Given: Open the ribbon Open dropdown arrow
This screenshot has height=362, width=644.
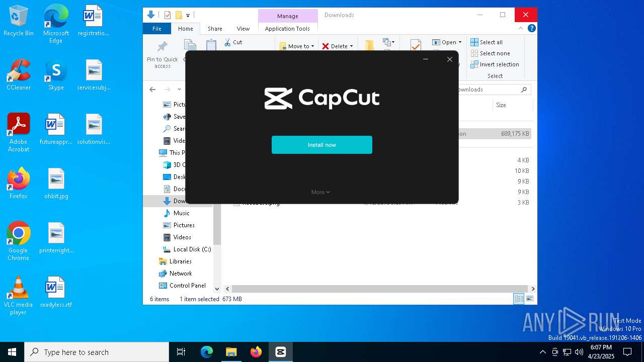Looking at the screenshot, I should (460, 42).
